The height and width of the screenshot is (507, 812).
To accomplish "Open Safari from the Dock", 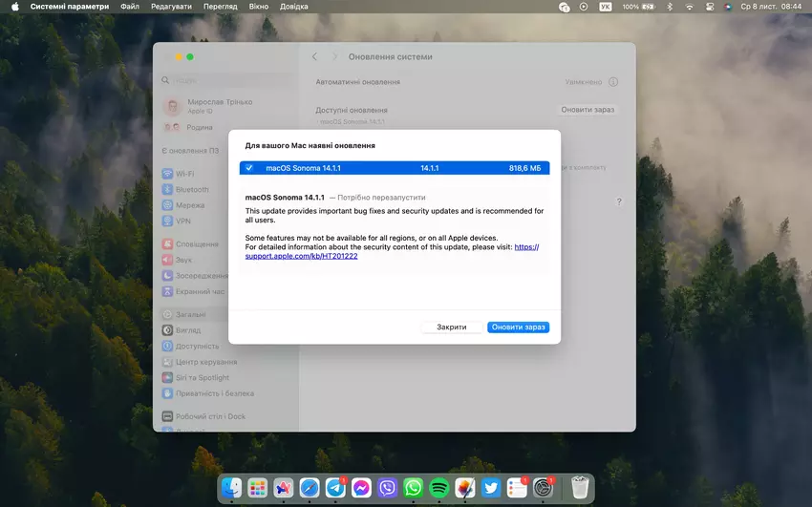I will point(310,488).
